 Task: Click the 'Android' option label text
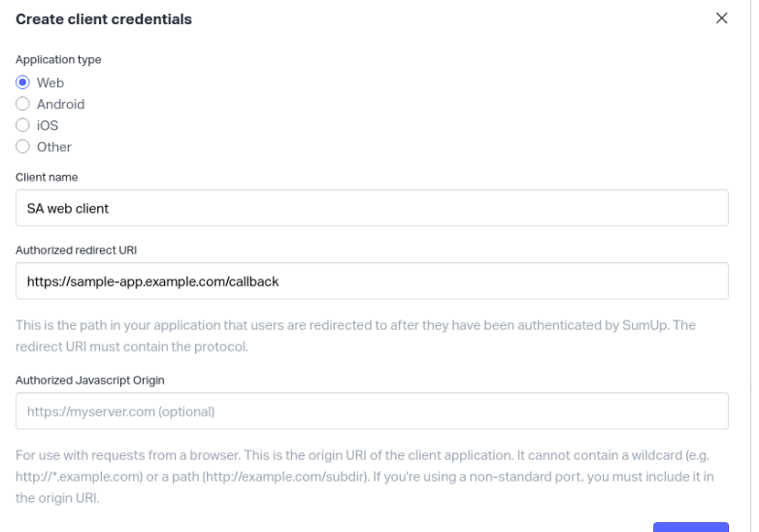60,104
